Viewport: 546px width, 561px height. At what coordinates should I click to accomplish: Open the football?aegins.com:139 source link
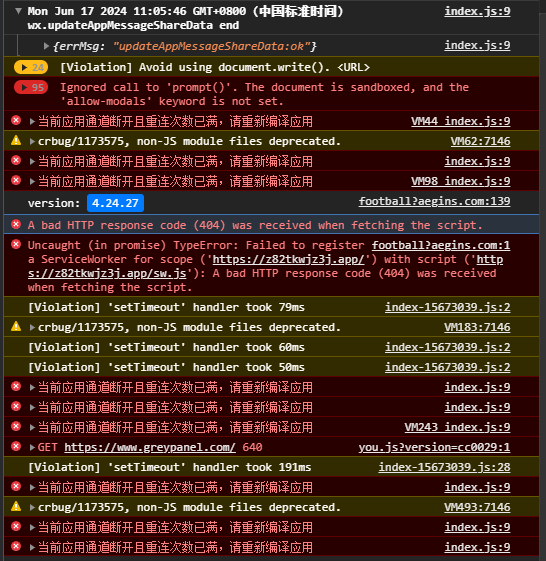click(435, 201)
